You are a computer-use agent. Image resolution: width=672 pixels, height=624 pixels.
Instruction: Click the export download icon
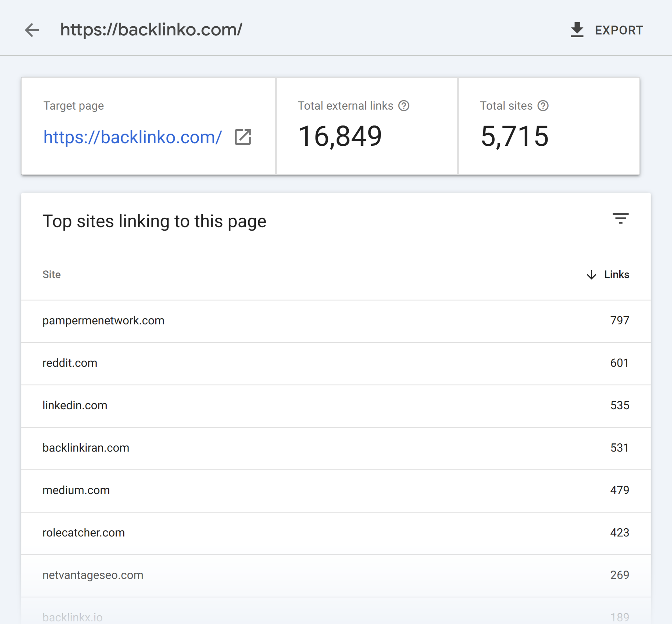point(577,30)
